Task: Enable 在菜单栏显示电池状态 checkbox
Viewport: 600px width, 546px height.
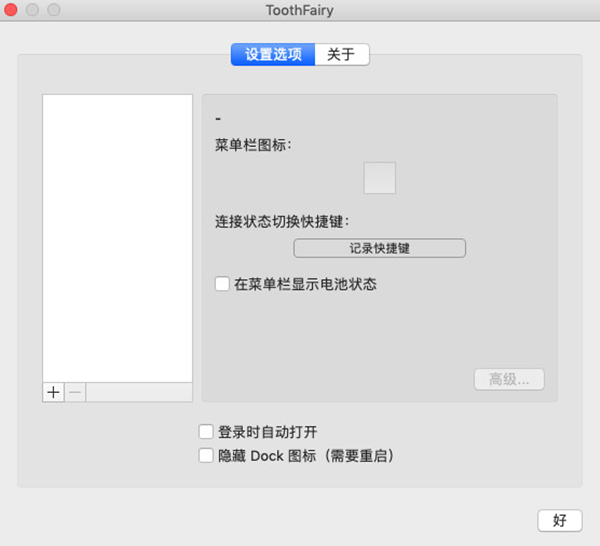Action: pos(222,284)
